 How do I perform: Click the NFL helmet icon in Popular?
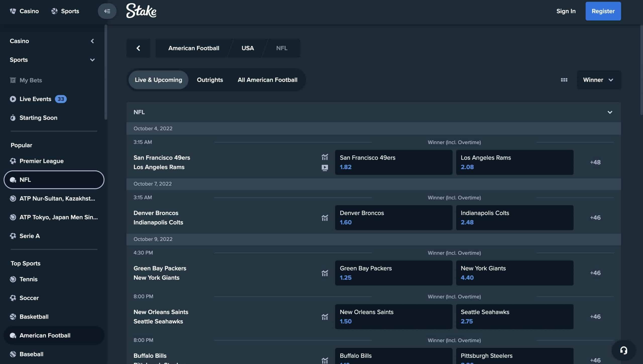pyautogui.click(x=13, y=180)
